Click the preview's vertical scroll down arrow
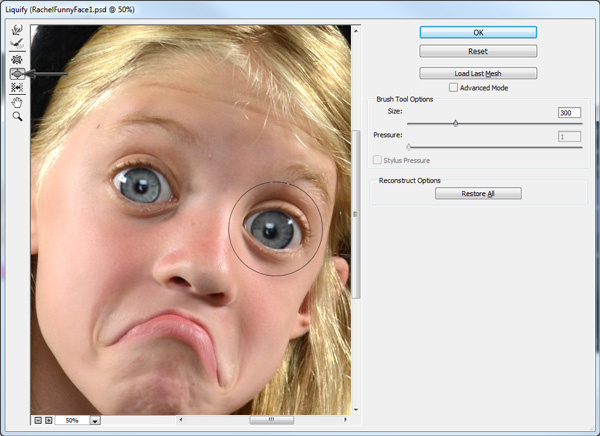The image size is (600, 436). click(x=356, y=410)
